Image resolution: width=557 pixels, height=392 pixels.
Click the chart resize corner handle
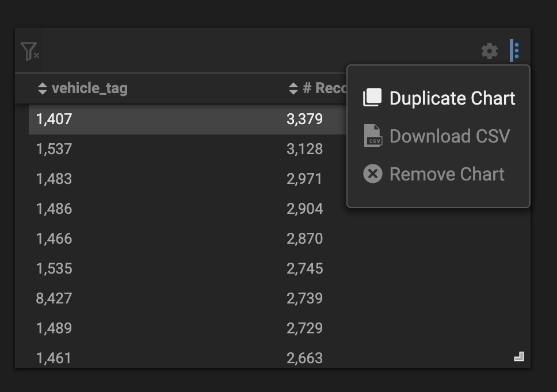point(519,356)
